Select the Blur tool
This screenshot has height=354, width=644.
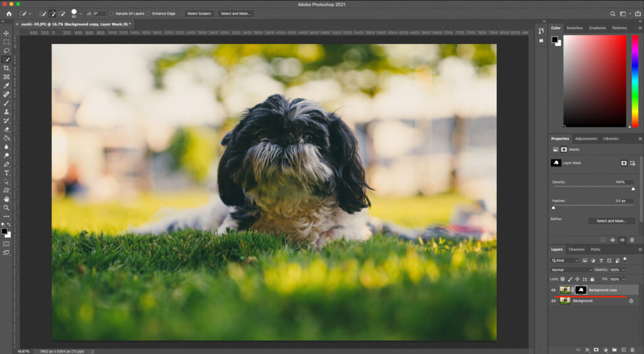pos(6,147)
